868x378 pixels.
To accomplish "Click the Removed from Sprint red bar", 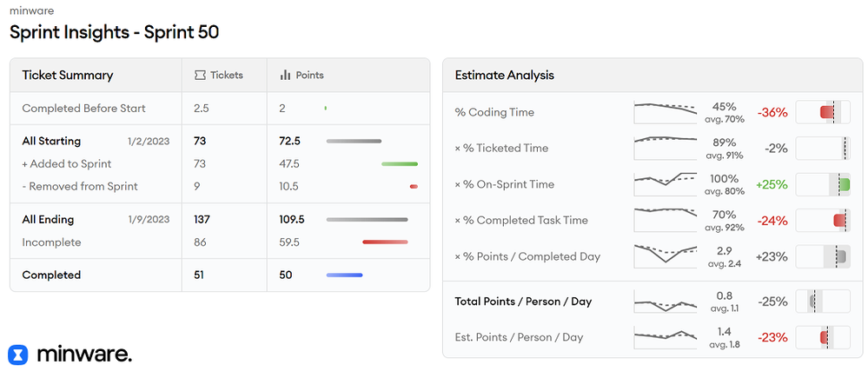I will click(414, 187).
